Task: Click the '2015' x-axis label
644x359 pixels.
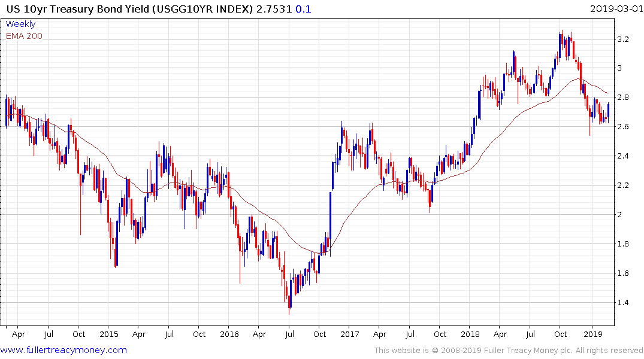Action: tap(109, 334)
